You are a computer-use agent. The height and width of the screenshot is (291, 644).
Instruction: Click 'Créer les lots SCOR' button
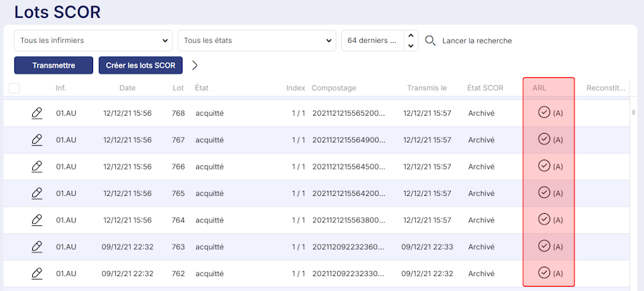coord(140,65)
